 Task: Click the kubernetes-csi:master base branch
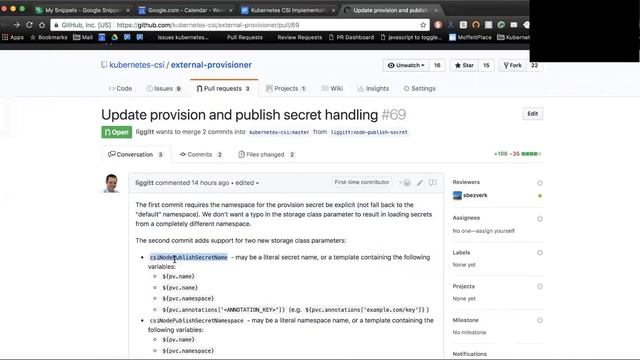[279, 132]
